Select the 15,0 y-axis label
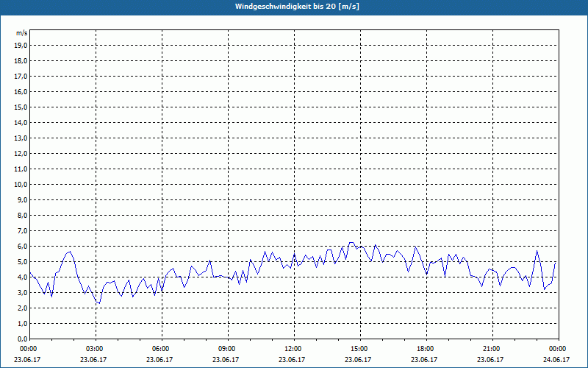Viewport: 588px width, 368px height. (x=21, y=107)
